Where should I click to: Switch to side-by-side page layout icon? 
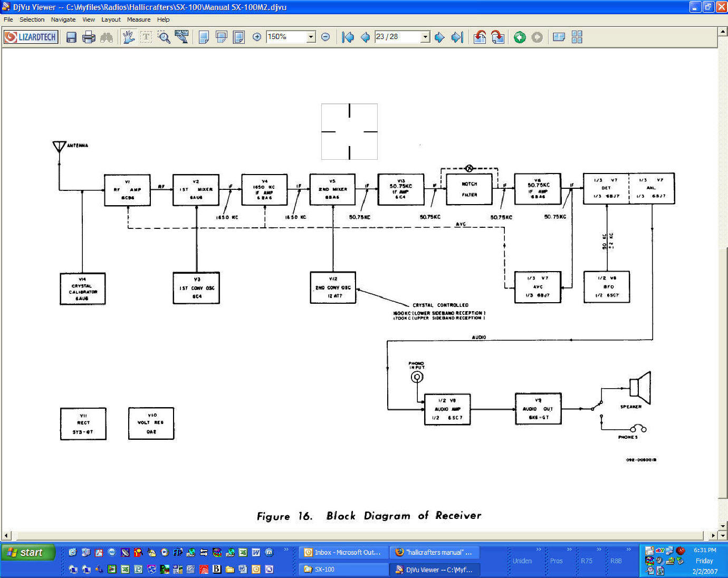pyautogui.click(x=239, y=37)
